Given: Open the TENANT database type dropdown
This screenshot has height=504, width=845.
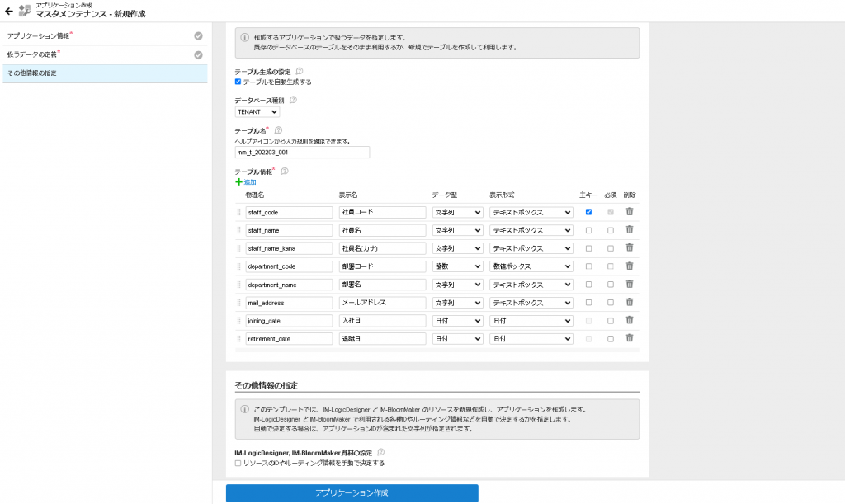Looking at the screenshot, I should pos(257,112).
